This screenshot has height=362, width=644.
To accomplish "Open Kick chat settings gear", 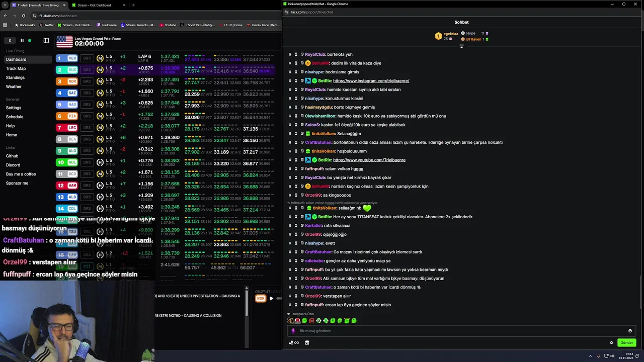I will 611,343.
